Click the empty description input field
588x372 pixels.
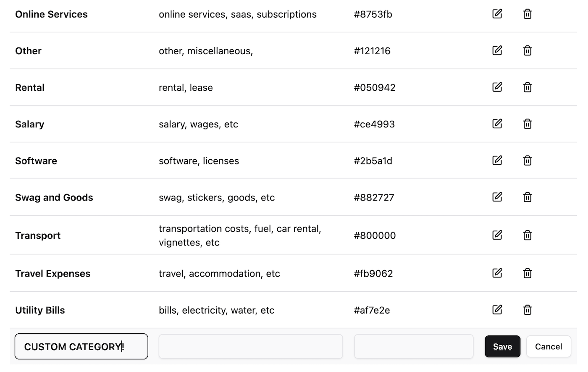pyautogui.click(x=251, y=346)
